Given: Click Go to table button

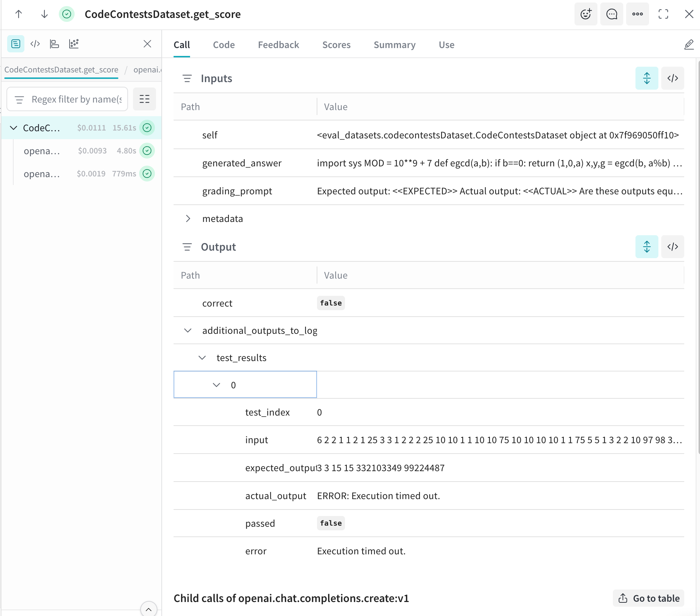Looking at the screenshot, I should click(648, 598).
